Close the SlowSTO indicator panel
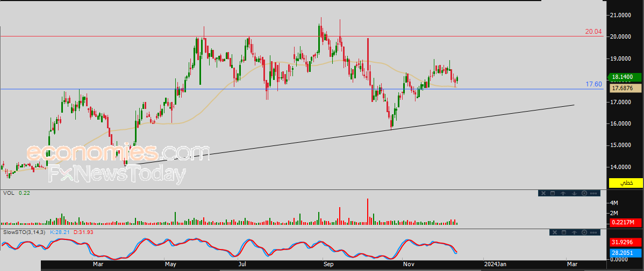The height and width of the screenshot is (271, 644). [555, 232]
